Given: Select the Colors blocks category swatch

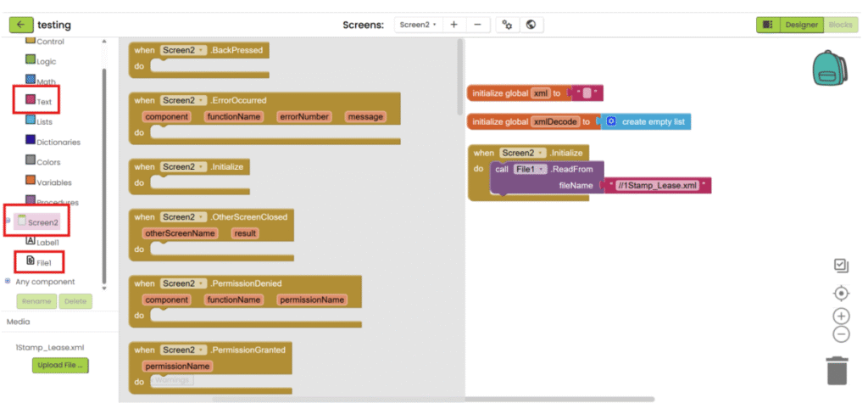Looking at the screenshot, I should click(31, 161).
